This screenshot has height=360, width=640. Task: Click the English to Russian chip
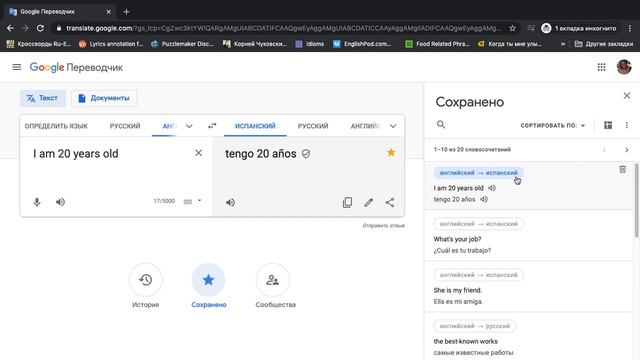coord(475,326)
